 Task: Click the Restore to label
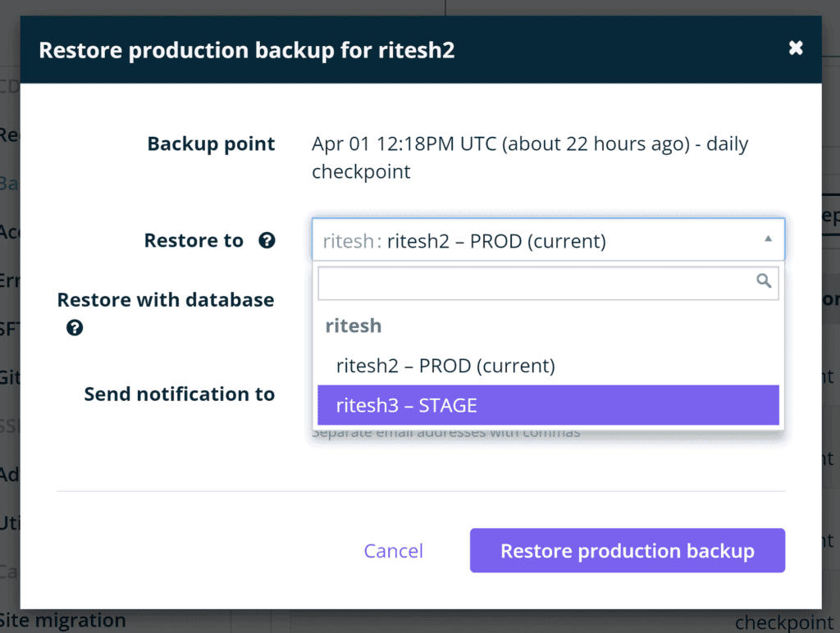[x=194, y=240]
